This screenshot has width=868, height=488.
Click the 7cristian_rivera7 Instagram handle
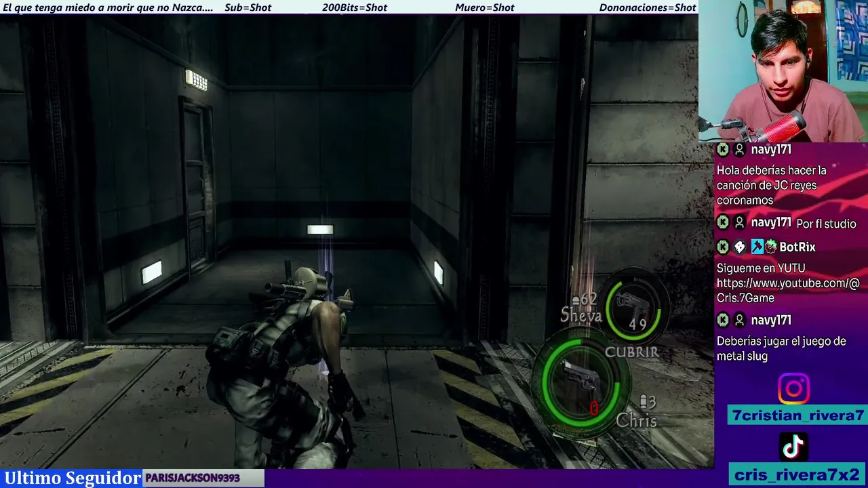(798, 415)
